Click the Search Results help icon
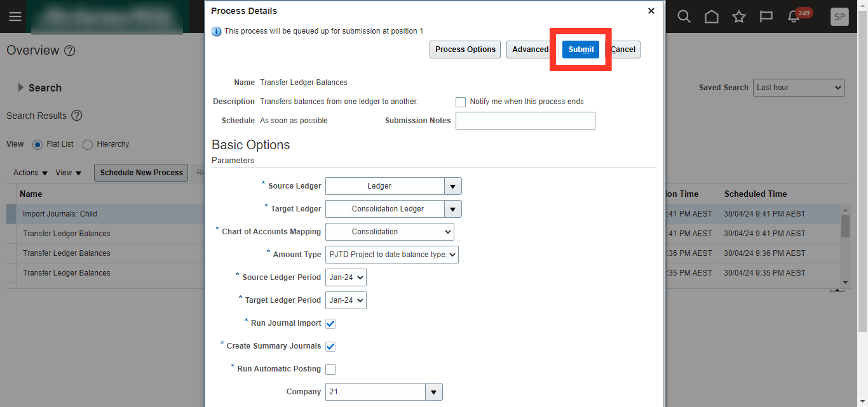The width and height of the screenshot is (868, 407). click(77, 116)
